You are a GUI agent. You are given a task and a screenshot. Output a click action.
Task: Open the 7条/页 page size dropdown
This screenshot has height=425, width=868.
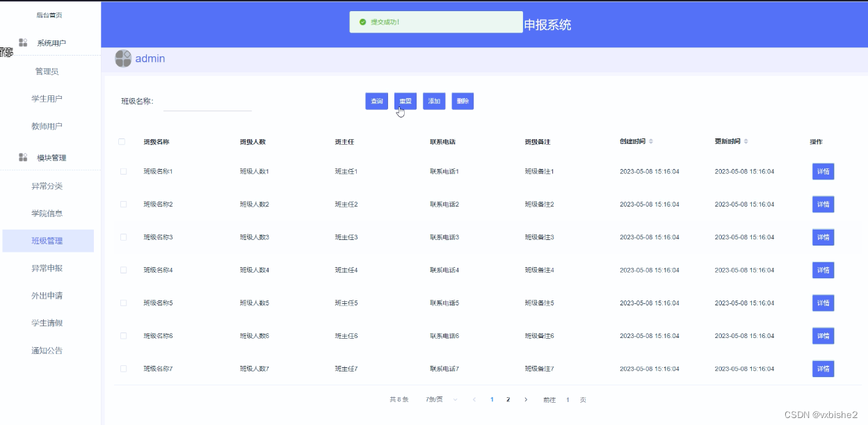click(442, 400)
